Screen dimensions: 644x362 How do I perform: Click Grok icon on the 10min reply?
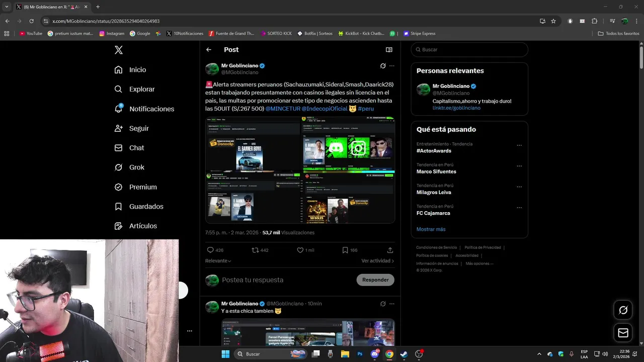(383, 304)
